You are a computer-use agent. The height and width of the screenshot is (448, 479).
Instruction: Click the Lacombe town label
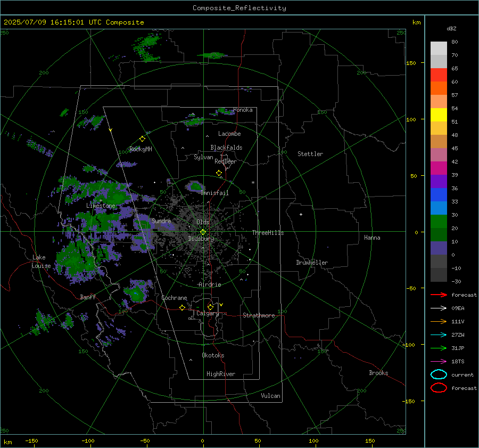point(229,134)
